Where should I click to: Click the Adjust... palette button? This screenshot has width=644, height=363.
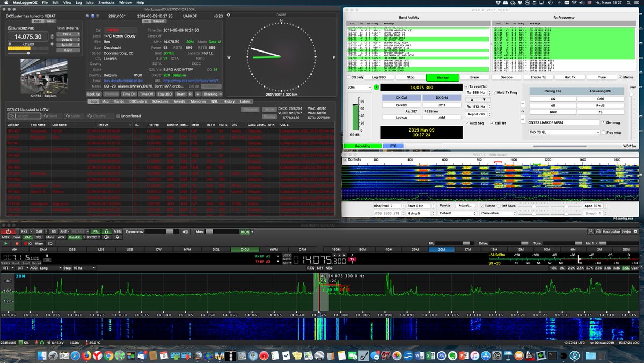pos(465,205)
